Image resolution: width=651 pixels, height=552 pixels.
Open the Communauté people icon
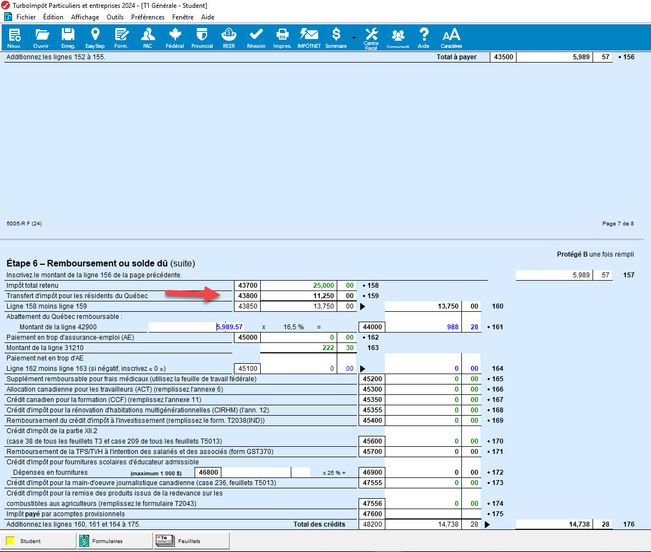[398, 38]
